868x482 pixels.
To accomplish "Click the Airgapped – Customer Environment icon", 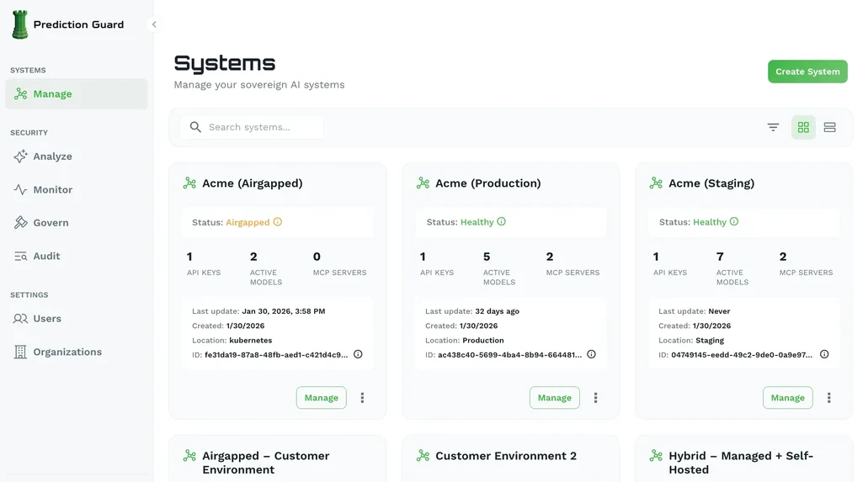I will [x=190, y=455].
